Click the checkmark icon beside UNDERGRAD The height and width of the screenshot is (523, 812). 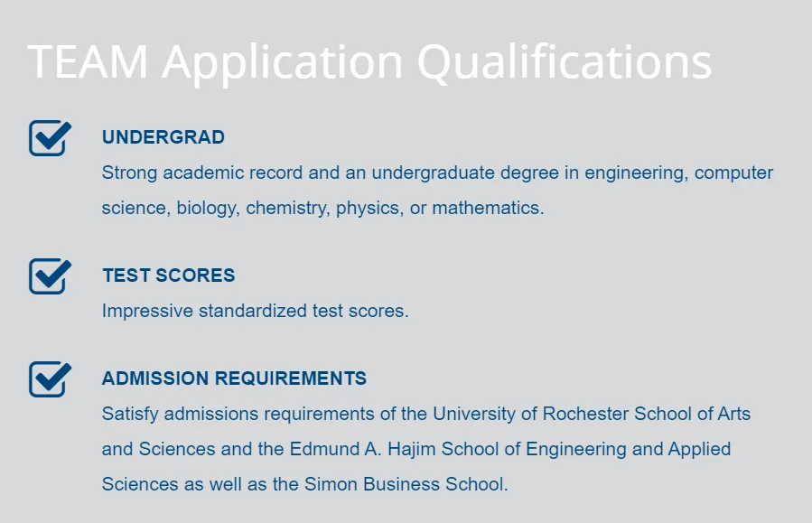click(x=50, y=137)
